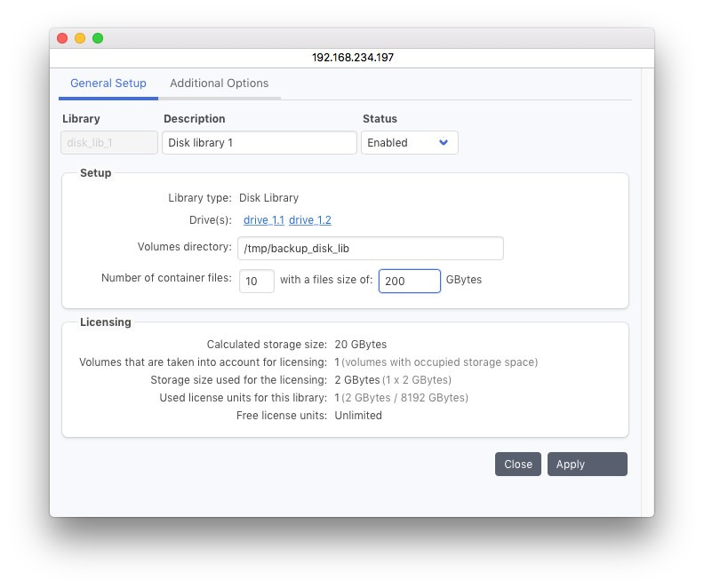Viewport: 704px width, 588px height.
Task: Click the Calculated storage size 20 GBytes value
Action: coord(360,345)
